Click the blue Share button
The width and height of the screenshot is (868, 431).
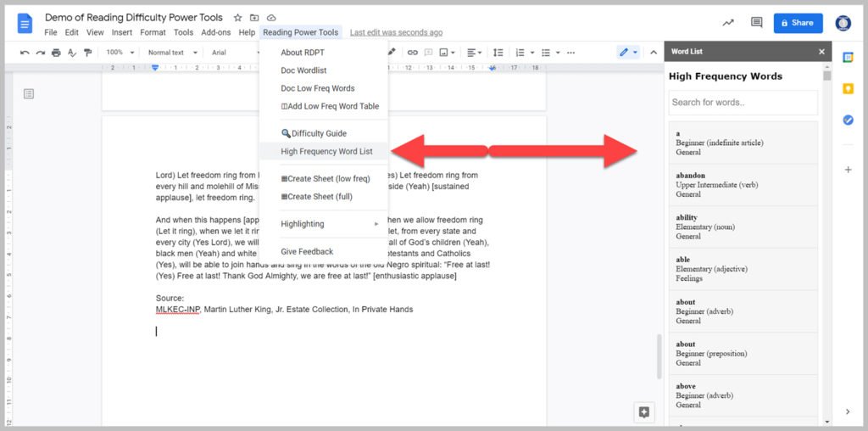[798, 23]
